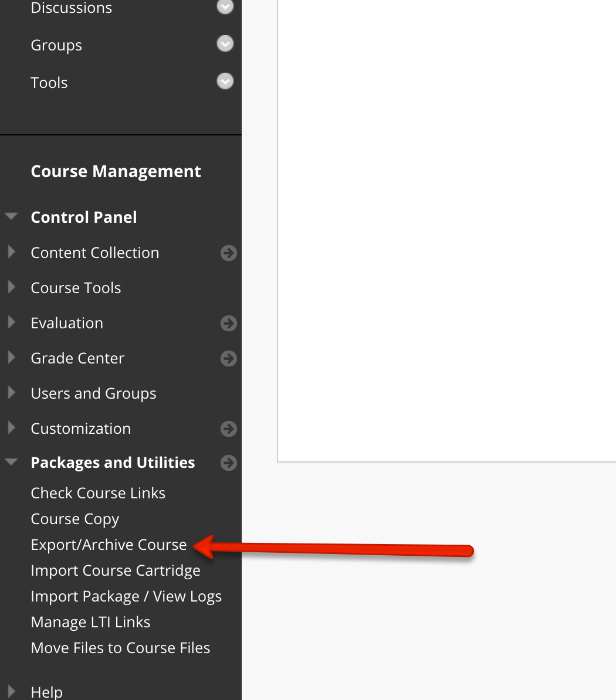This screenshot has width=616, height=700.
Task: Open the Help section
Action: [x=46, y=691]
